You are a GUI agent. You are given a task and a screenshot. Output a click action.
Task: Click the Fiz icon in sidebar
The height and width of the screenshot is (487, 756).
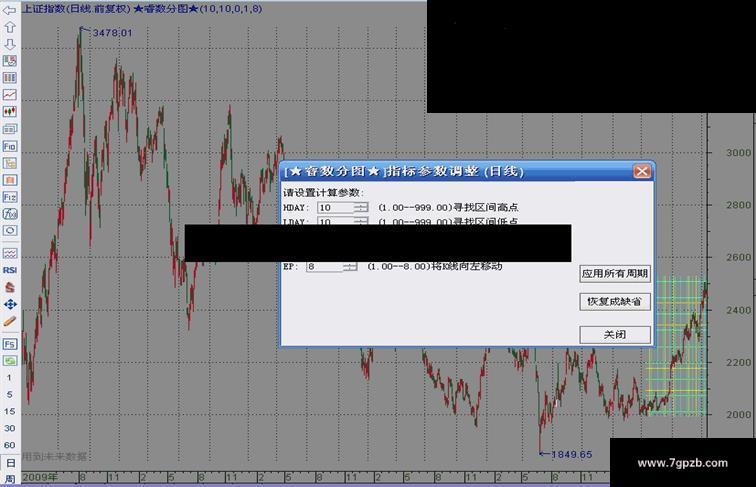[10, 197]
